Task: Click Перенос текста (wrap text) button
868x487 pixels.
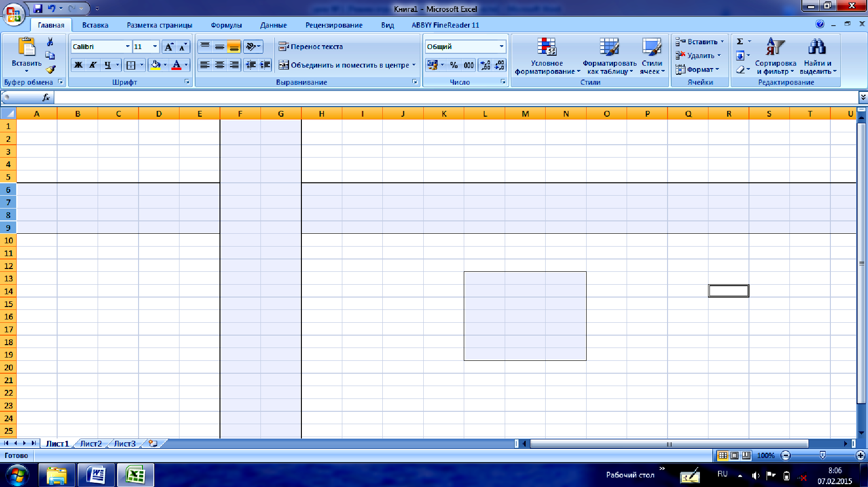Action: tap(310, 46)
